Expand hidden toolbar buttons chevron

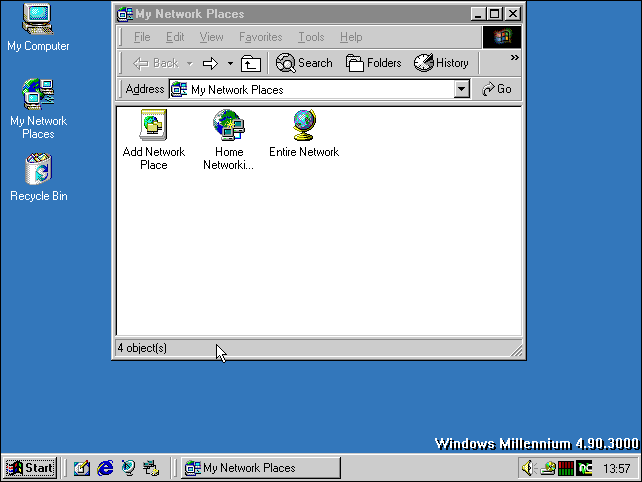(514, 58)
